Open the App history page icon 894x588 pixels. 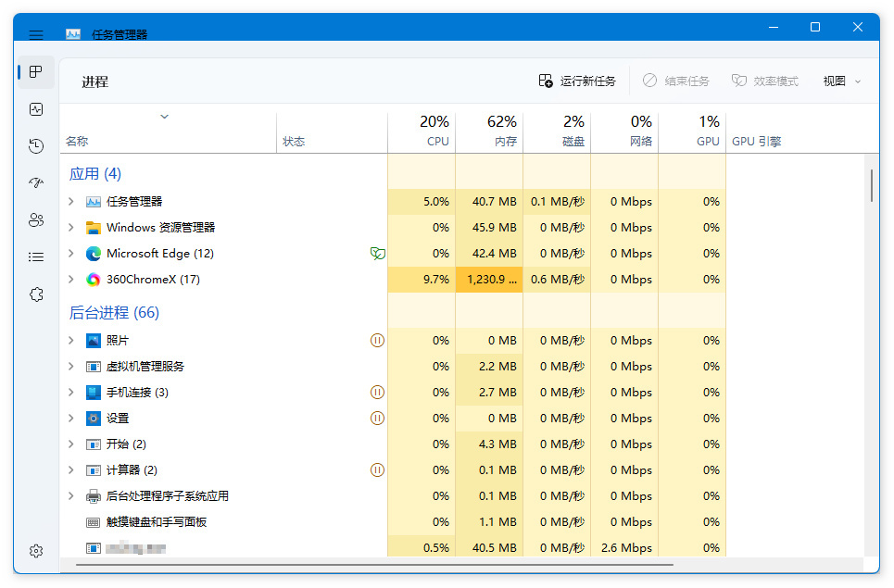pos(36,146)
